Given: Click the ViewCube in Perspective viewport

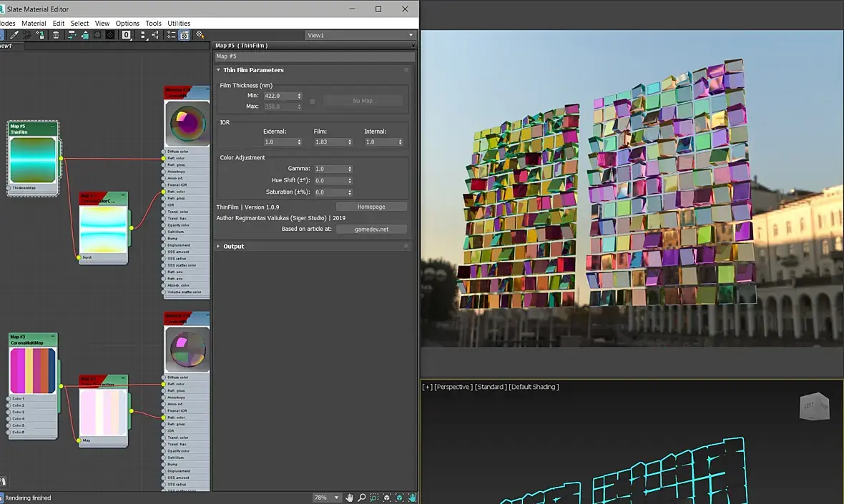Looking at the screenshot, I should pyautogui.click(x=814, y=406).
